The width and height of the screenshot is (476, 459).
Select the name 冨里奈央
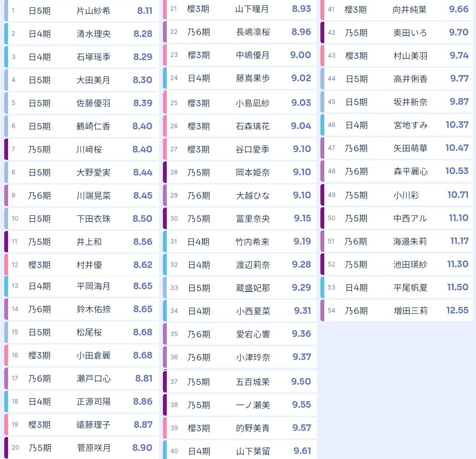tap(252, 219)
